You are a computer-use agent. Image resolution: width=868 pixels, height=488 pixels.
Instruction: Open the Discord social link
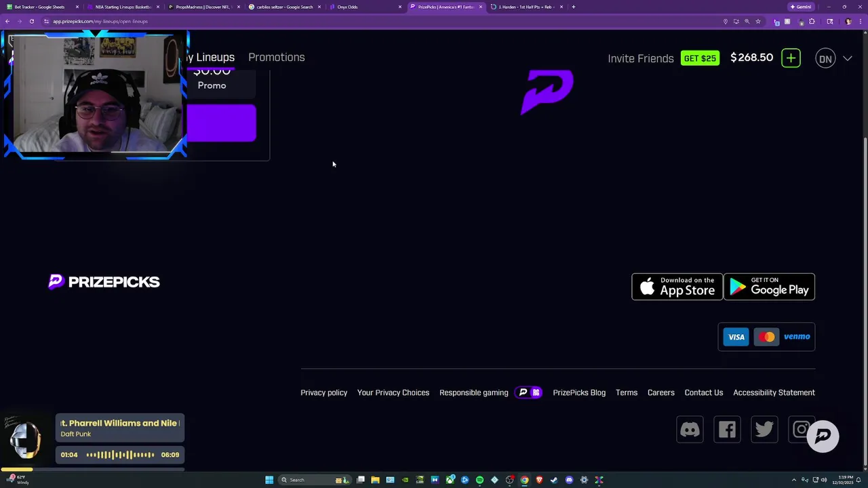click(690, 430)
